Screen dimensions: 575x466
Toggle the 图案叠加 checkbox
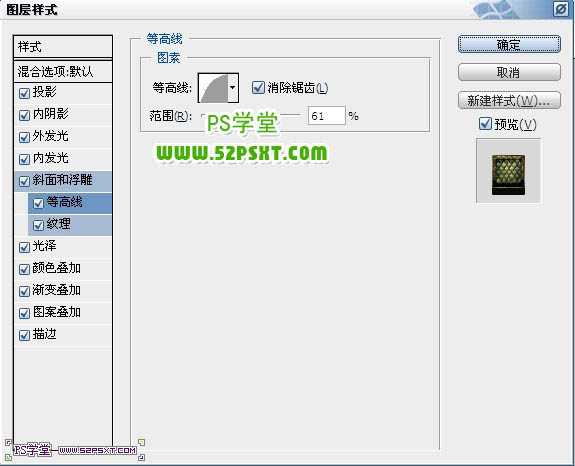point(24,313)
